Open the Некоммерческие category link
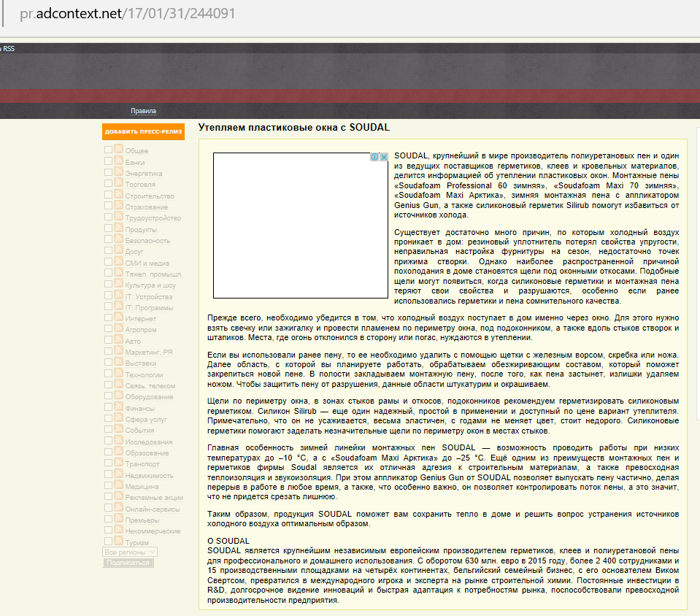 pyautogui.click(x=153, y=531)
